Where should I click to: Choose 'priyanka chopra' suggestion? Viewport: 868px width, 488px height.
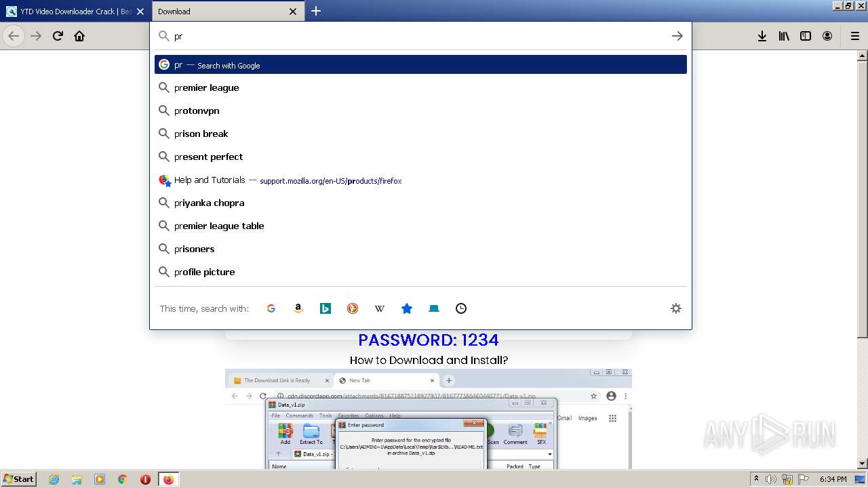coord(420,203)
